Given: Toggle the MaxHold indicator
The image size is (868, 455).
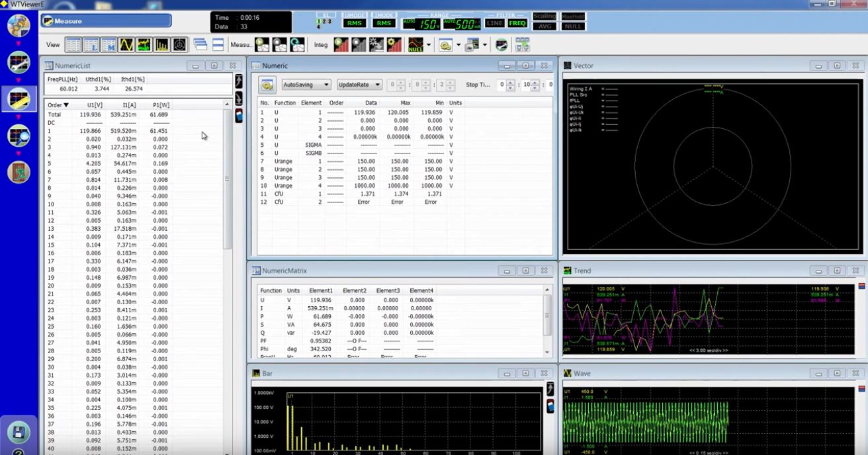Looking at the screenshot, I should pyautogui.click(x=573, y=16).
